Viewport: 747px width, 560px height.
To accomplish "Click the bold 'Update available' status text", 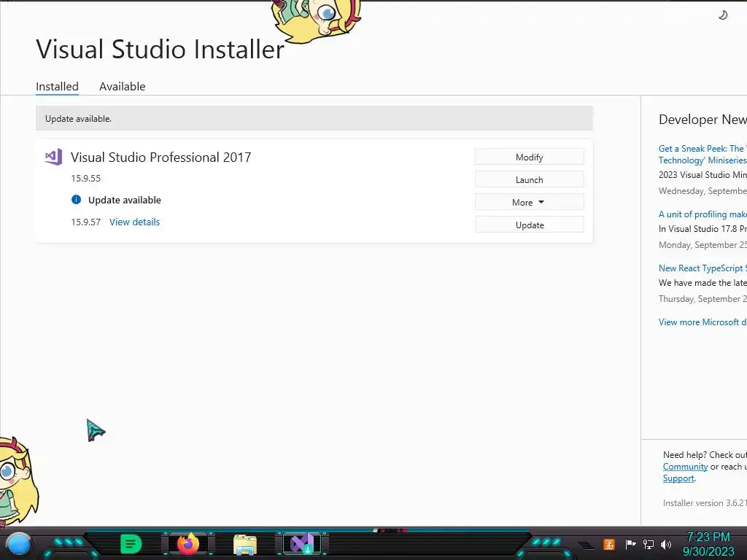I will coord(124,200).
